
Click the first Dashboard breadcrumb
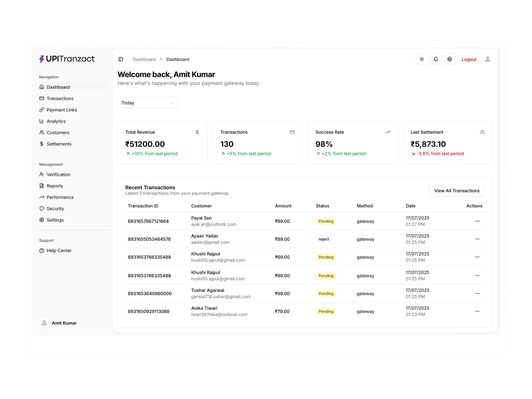click(144, 59)
